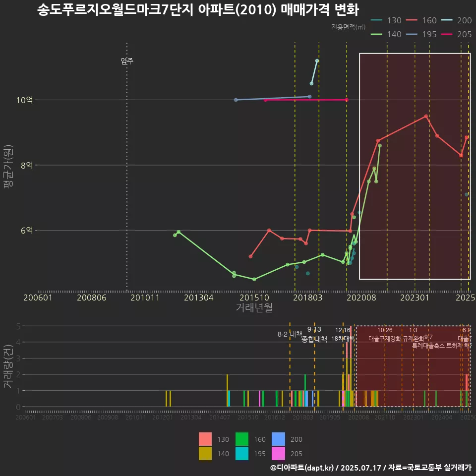Click 201011 on the price chart axis

pyautogui.click(x=145, y=297)
